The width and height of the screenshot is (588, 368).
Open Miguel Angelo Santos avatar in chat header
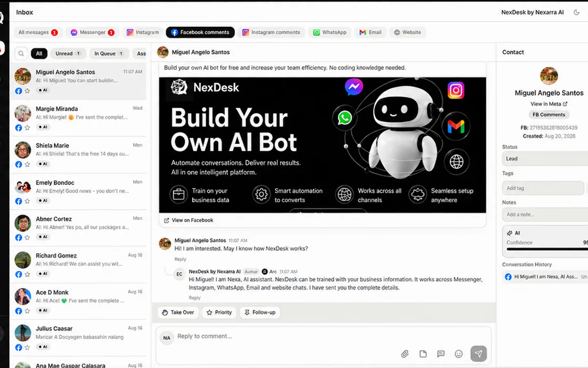[x=163, y=52]
